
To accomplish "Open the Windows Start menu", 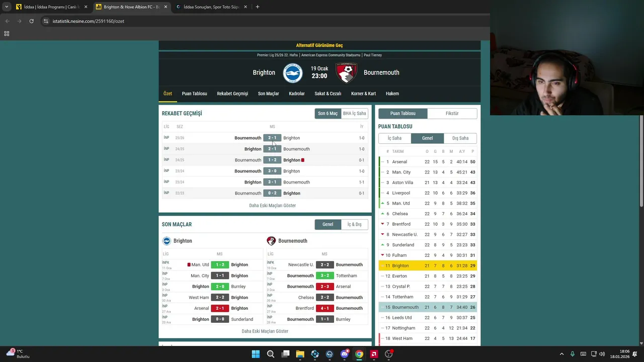I will [256, 354].
